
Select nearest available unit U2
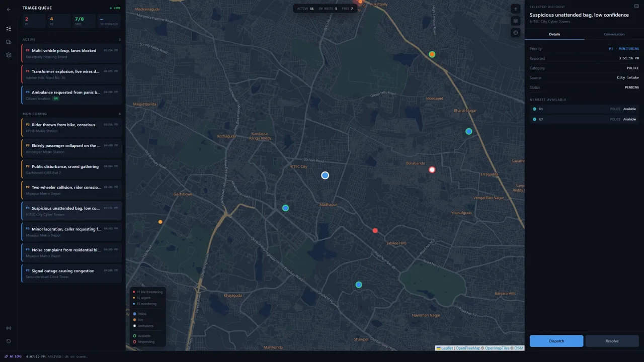pos(584,119)
